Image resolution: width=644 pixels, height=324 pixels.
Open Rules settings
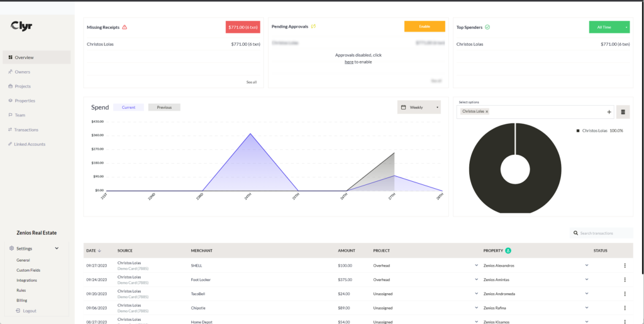click(21, 290)
